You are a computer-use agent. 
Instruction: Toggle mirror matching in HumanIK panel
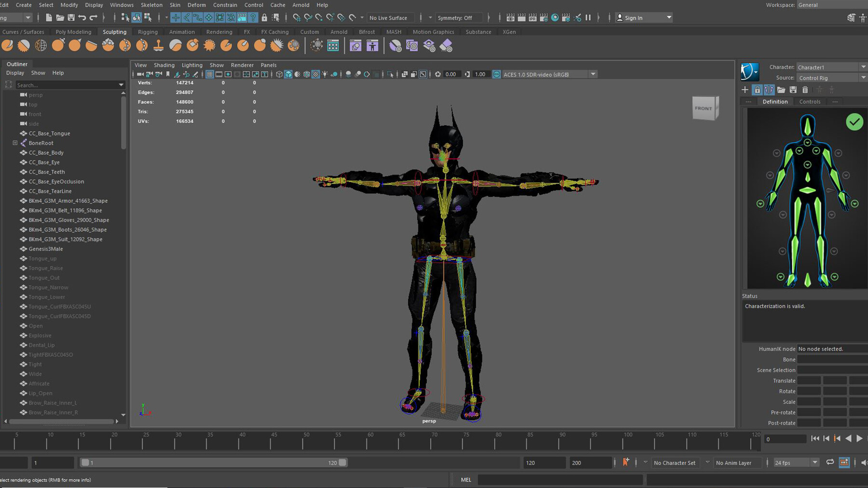[x=769, y=90]
